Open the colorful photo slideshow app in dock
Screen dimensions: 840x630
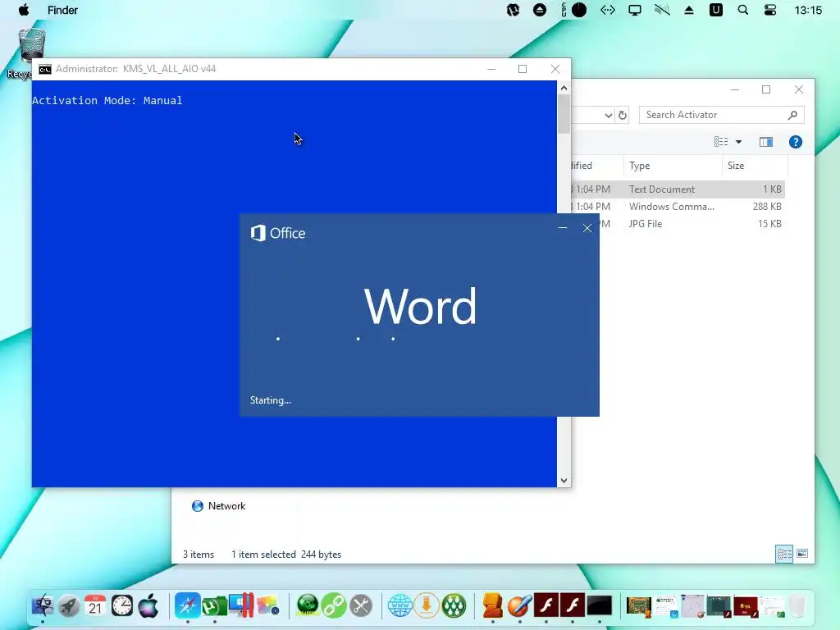pyautogui.click(x=267, y=606)
